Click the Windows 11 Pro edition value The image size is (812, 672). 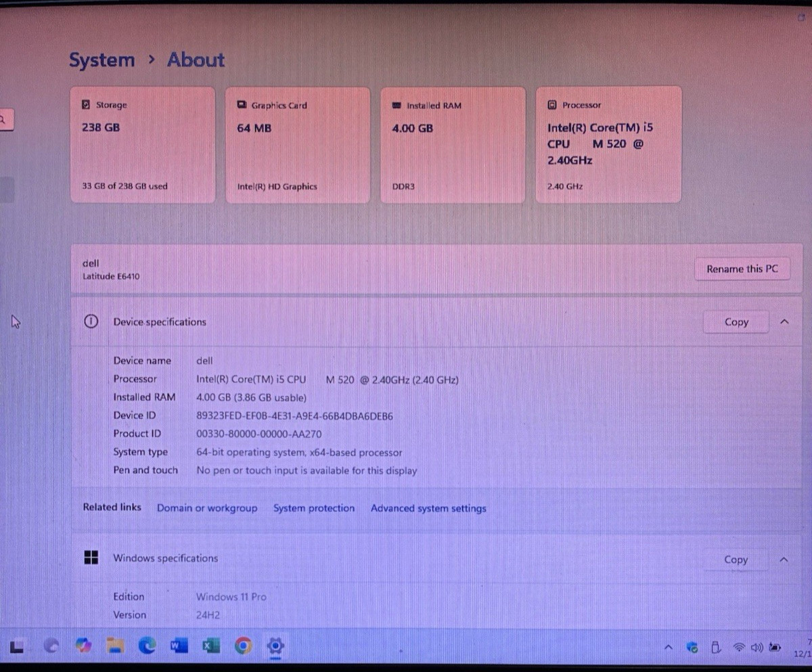(231, 597)
